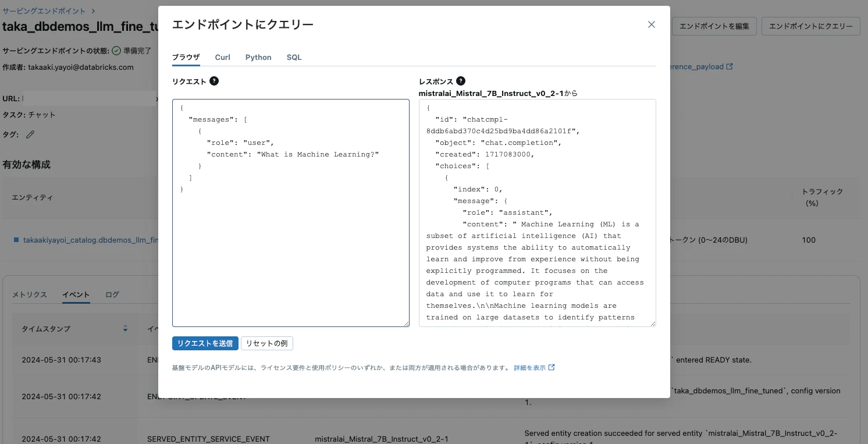Click the リセットの例 button
The height and width of the screenshot is (444, 868).
coord(267,343)
